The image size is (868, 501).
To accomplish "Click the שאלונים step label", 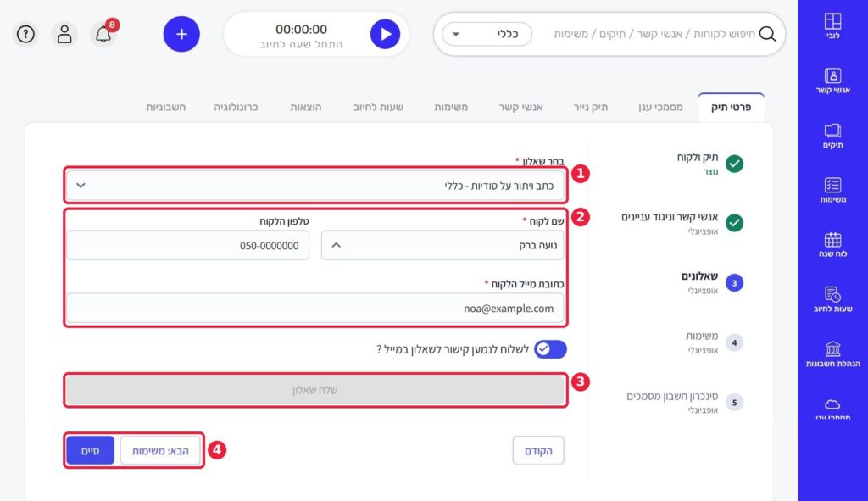I will click(699, 276).
